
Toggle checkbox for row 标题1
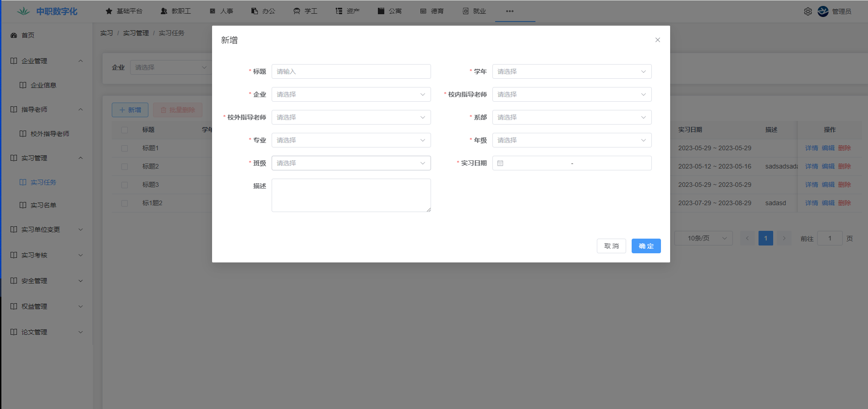[x=125, y=148]
